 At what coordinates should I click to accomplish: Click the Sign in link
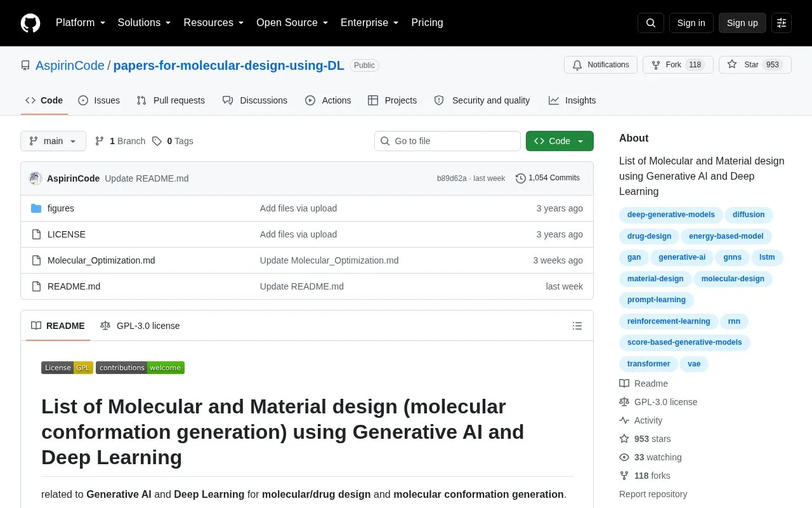(x=691, y=23)
